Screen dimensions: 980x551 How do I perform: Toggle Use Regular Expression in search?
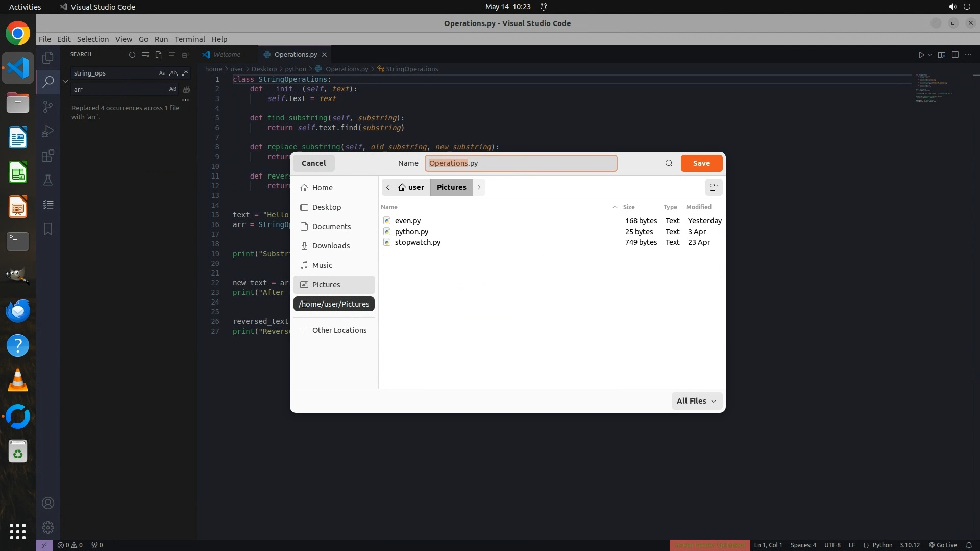click(x=185, y=73)
